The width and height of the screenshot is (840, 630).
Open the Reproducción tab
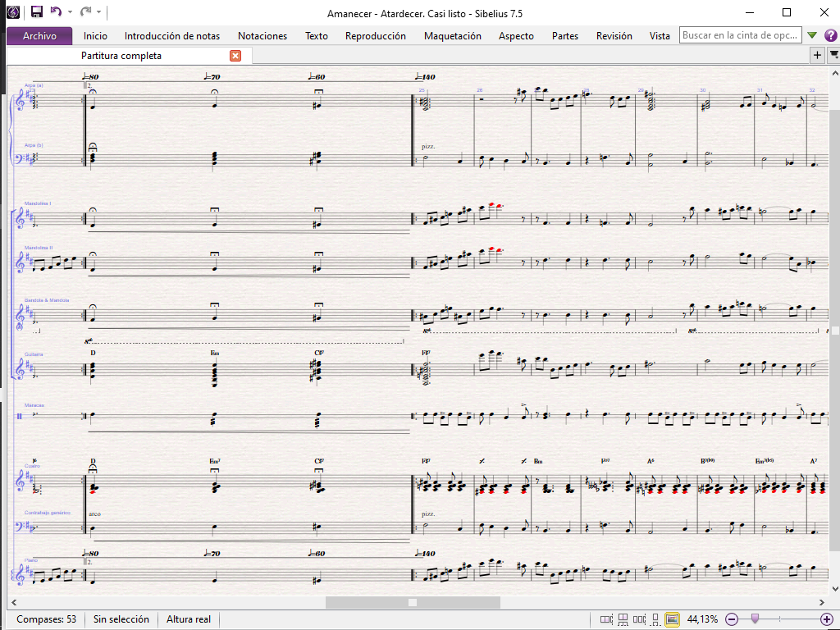[376, 36]
